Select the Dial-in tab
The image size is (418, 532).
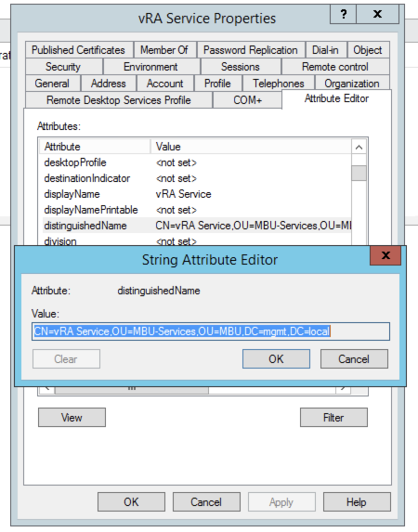[x=326, y=50]
